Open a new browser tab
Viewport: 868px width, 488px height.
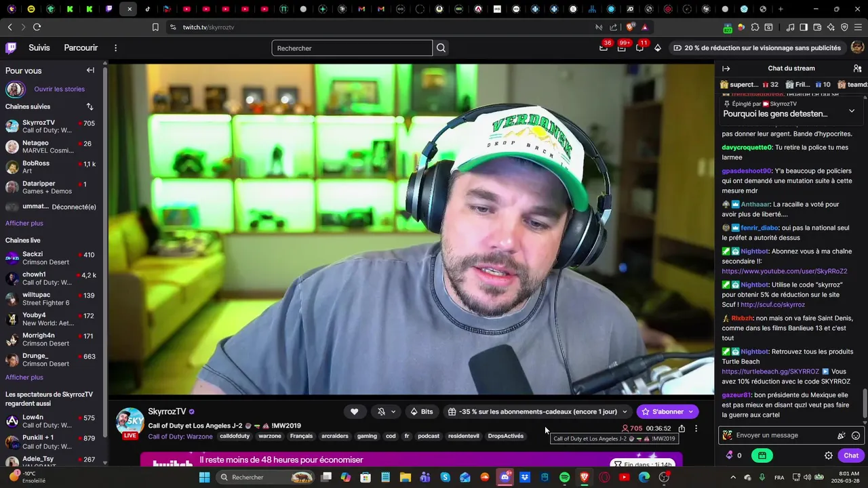point(781,9)
